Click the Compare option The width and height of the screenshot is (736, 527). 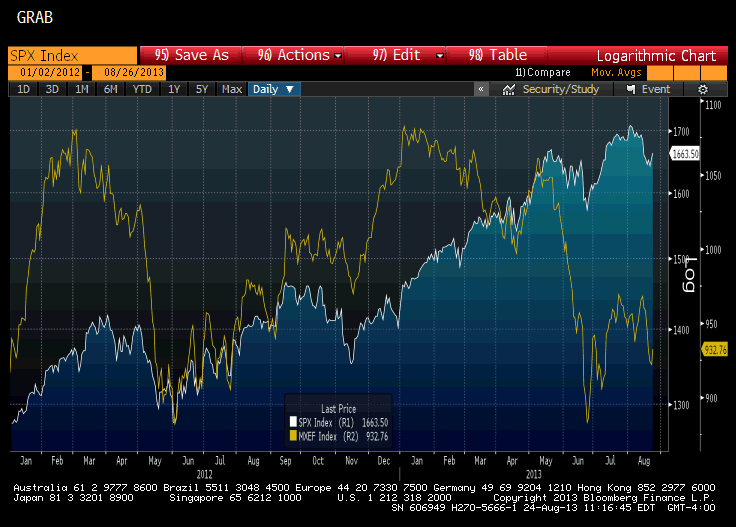point(543,73)
